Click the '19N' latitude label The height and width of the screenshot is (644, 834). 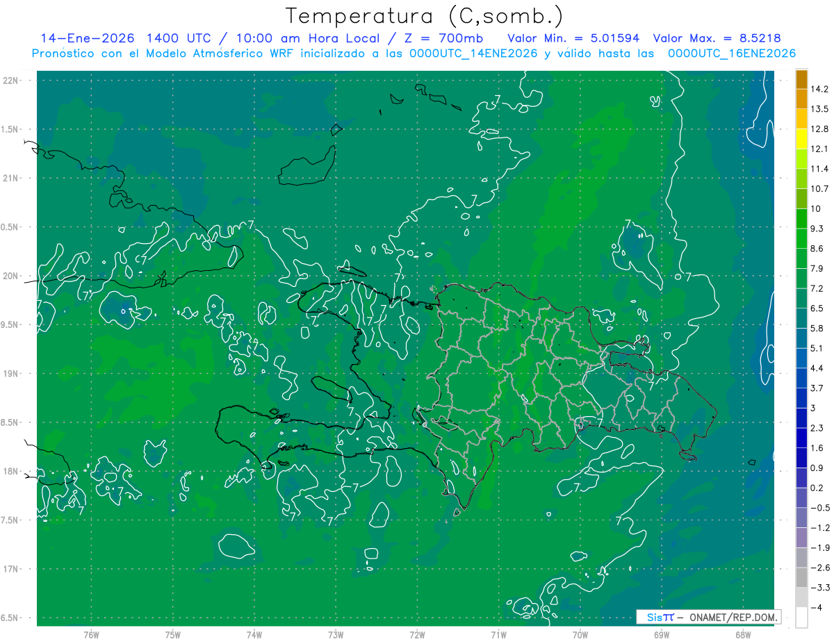pos(11,374)
